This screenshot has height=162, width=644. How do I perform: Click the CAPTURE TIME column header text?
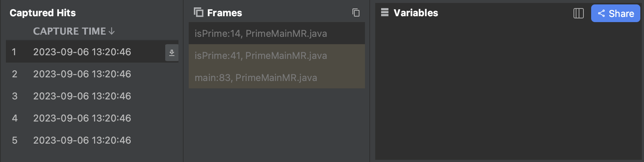(69, 31)
